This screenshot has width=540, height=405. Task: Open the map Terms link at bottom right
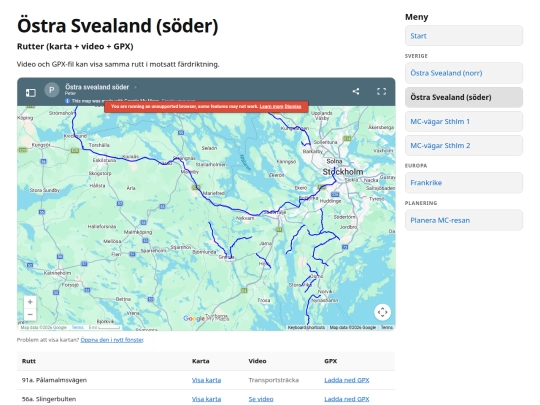387,328
